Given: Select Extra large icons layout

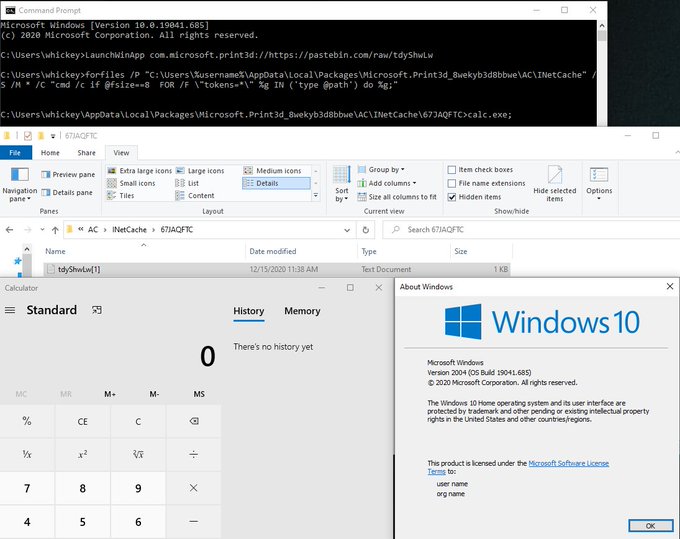Looking at the screenshot, I should click(140, 171).
